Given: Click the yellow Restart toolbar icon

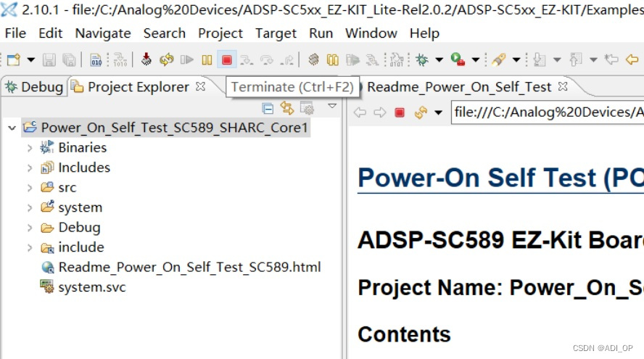Looking at the screenshot, I should [x=166, y=60].
